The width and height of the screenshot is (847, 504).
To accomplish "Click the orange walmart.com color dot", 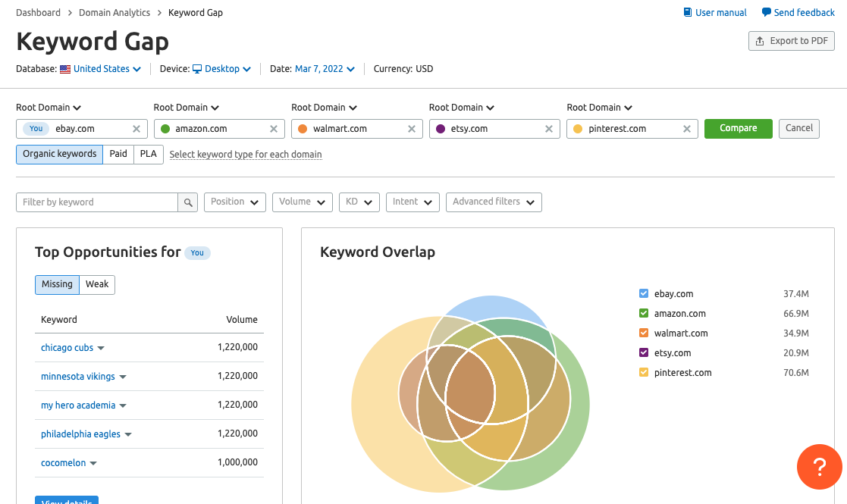I will (x=303, y=129).
